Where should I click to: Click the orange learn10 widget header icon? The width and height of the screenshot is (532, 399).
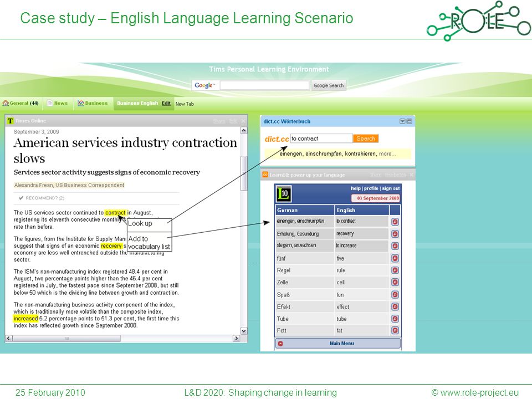265,175
